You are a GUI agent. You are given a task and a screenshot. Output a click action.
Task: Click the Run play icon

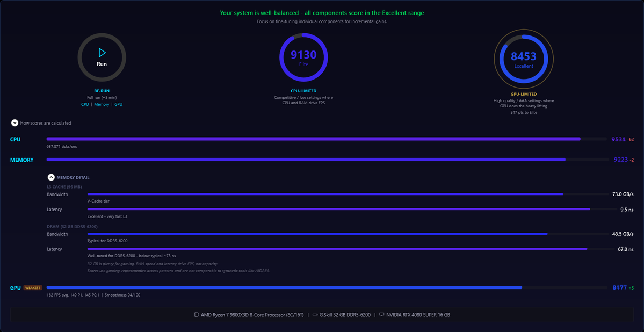102,54
